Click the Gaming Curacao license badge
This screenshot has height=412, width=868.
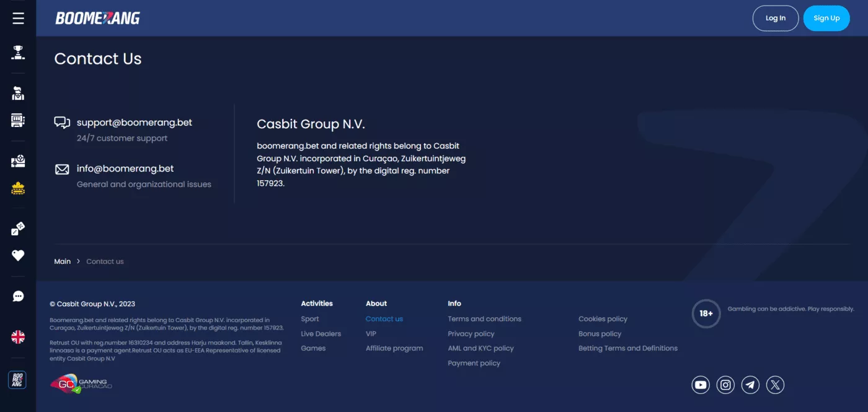[81, 384]
